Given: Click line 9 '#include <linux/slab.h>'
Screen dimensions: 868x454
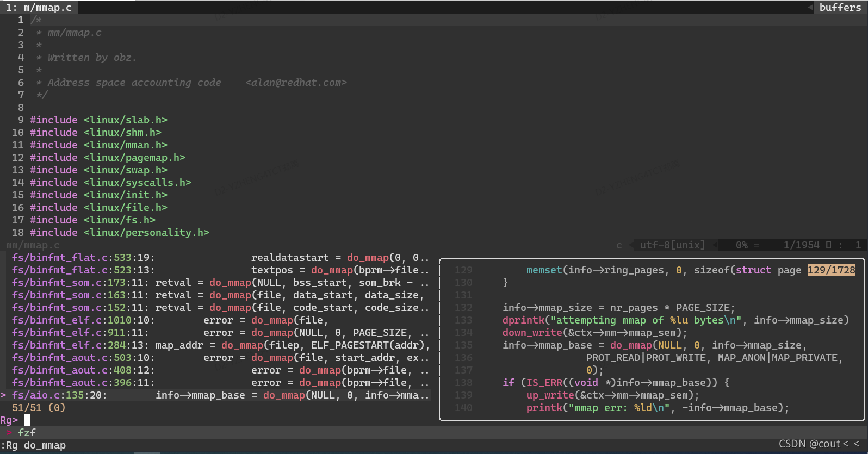Looking at the screenshot, I should click(x=98, y=120).
